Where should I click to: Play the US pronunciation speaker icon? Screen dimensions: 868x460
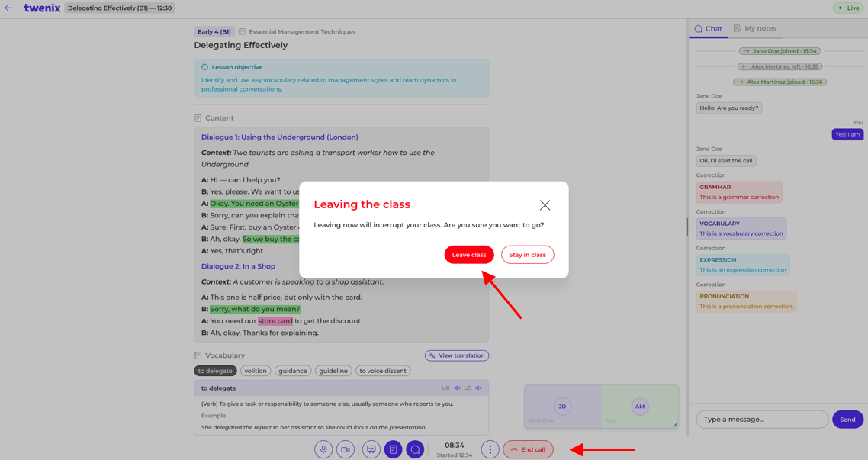(x=479, y=388)
